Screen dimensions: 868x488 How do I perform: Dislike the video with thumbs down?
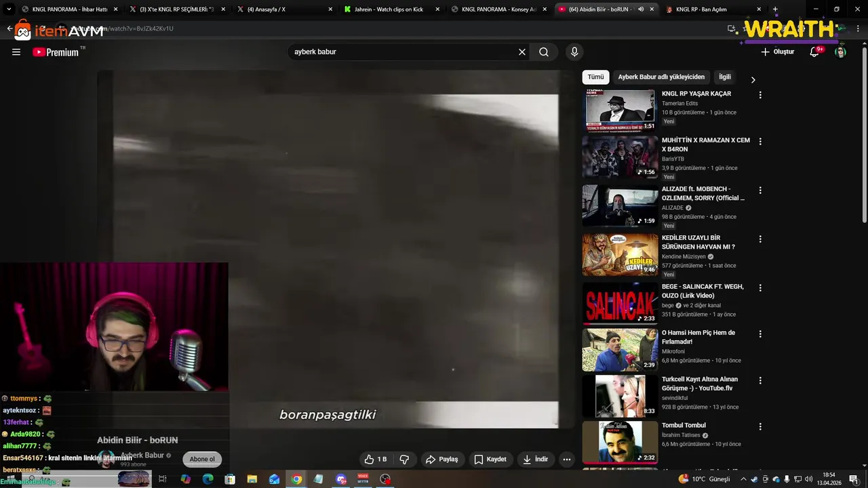point(404,460)
